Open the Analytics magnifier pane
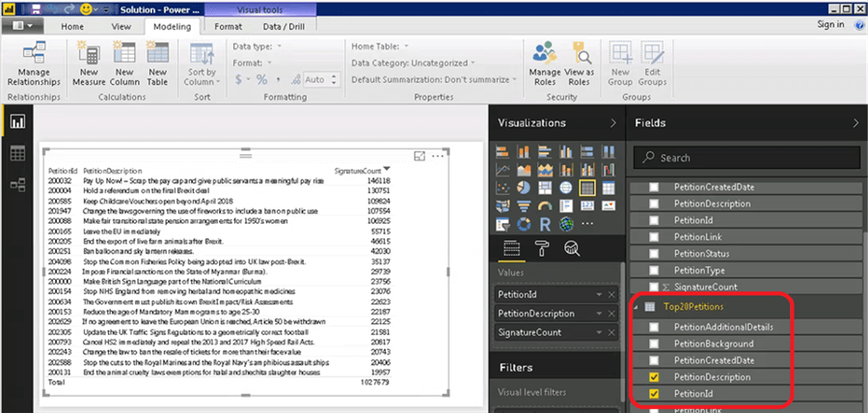 571,249
